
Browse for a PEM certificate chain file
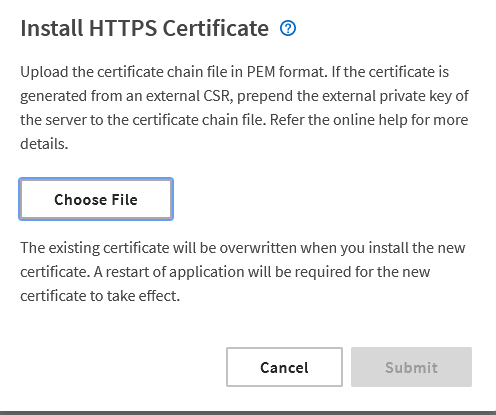tap(96, 199)
